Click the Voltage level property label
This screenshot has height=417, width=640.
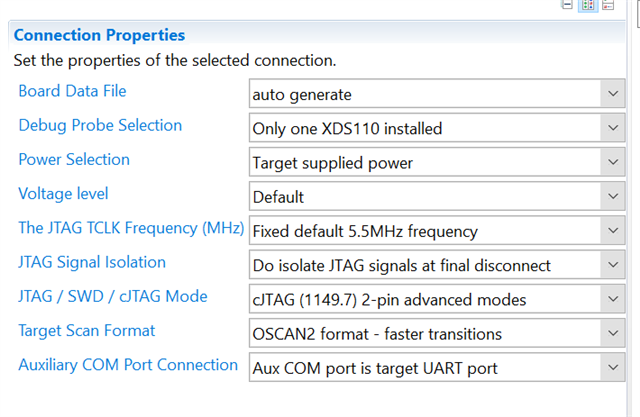[x=63, y=194]
